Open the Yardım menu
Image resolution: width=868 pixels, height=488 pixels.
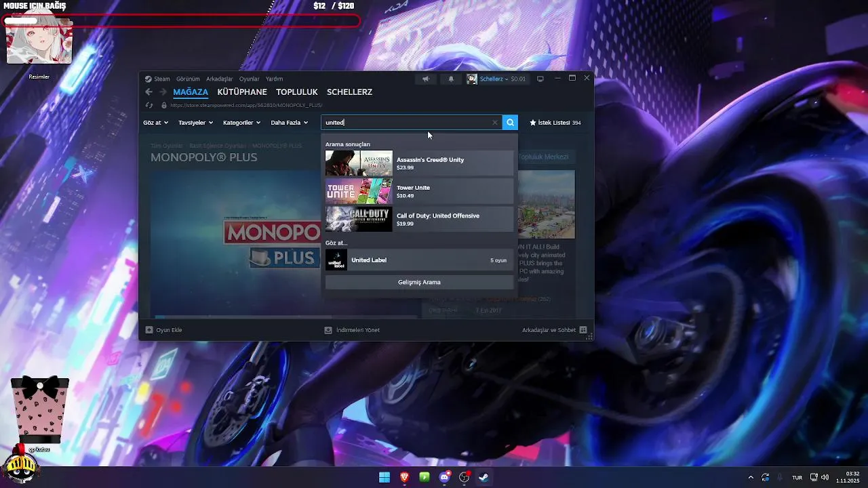click(x=274, y=79)
